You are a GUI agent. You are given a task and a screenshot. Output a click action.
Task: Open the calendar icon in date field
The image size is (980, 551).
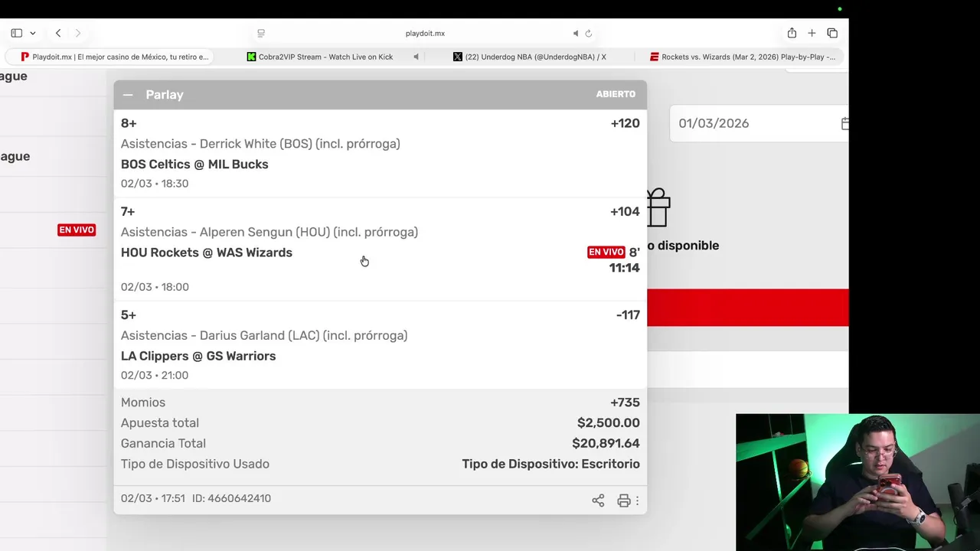844,123
